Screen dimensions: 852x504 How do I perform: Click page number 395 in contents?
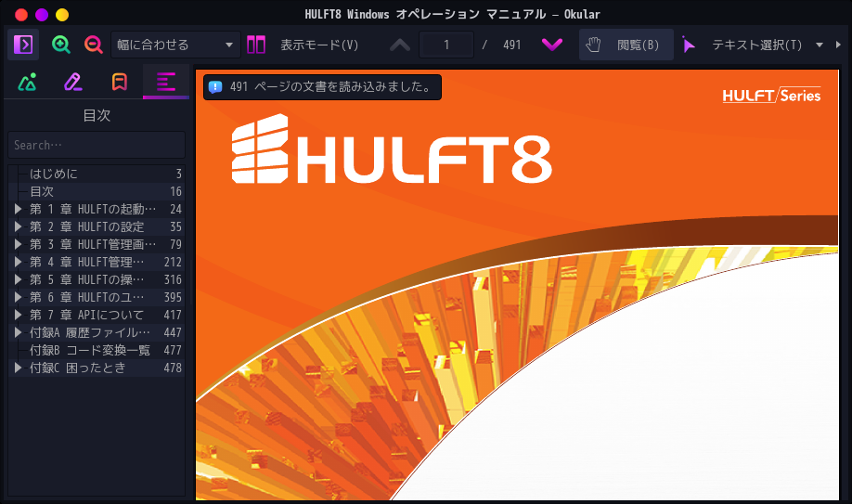coord(173,297)
